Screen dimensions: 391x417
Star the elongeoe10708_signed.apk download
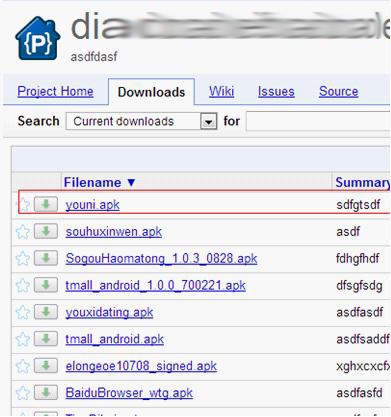(x=23, y=367)
